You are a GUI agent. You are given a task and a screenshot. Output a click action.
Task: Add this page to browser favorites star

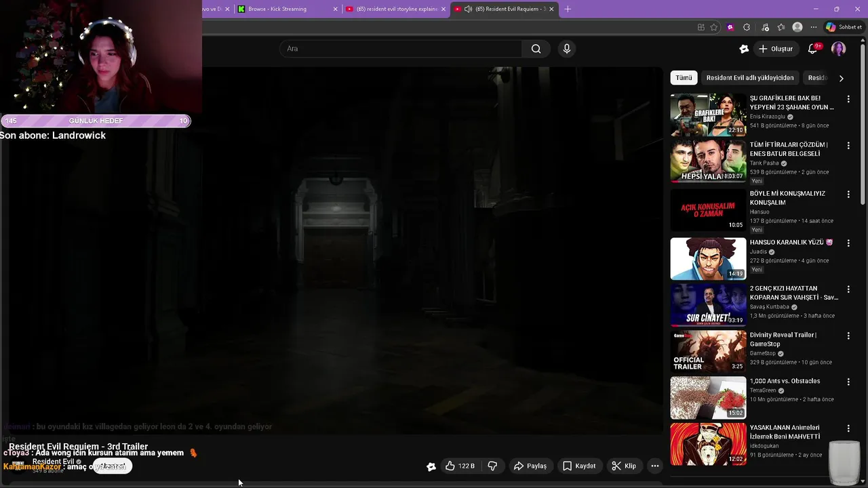(714, 27)
